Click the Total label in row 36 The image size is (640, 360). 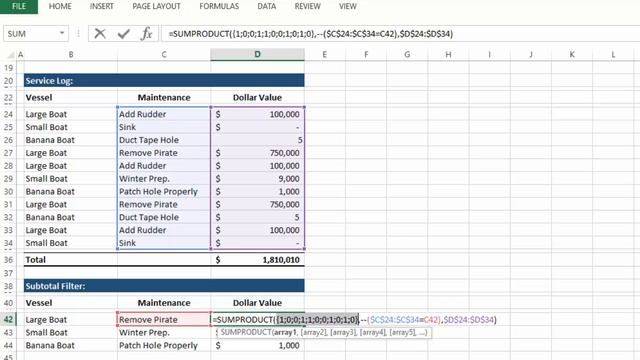click(x=36, y=260)
